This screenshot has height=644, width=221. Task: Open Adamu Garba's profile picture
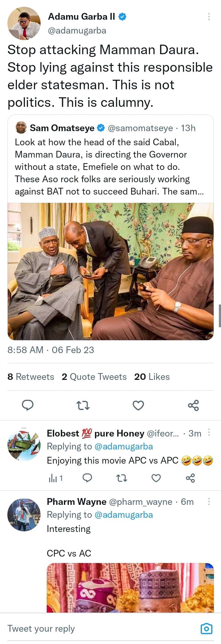24,24
